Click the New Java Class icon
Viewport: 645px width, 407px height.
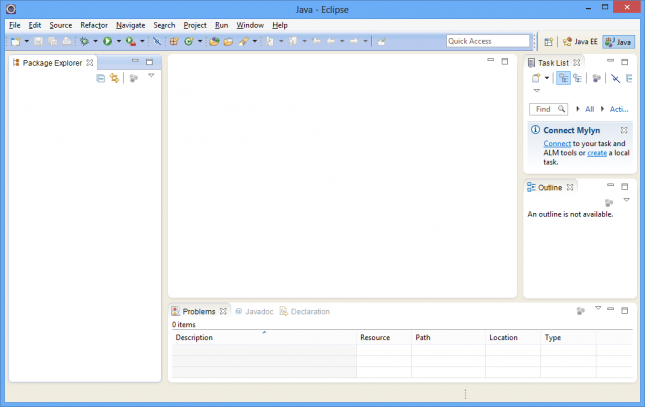189,41
